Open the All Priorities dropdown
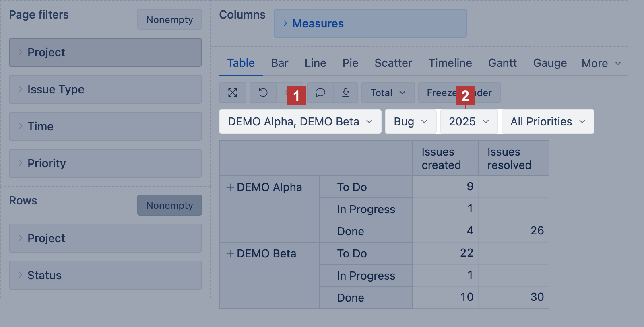 click(x=547, y=122)
